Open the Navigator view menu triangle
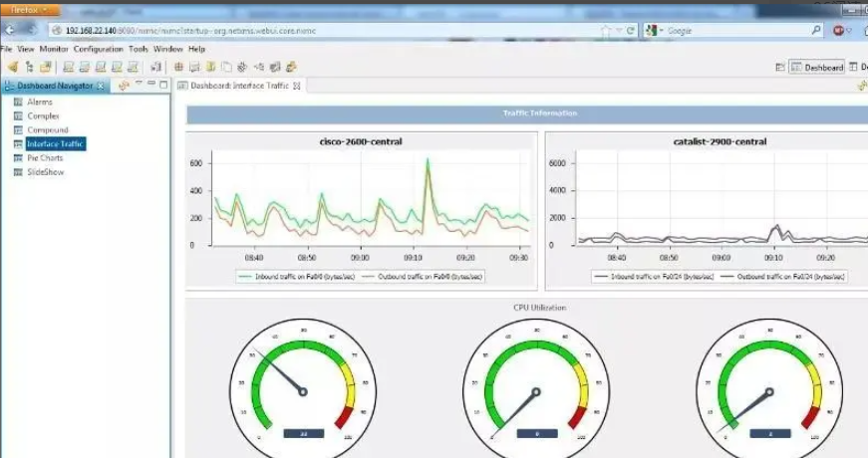The image size is (868, 458). (x=139, y=83)
